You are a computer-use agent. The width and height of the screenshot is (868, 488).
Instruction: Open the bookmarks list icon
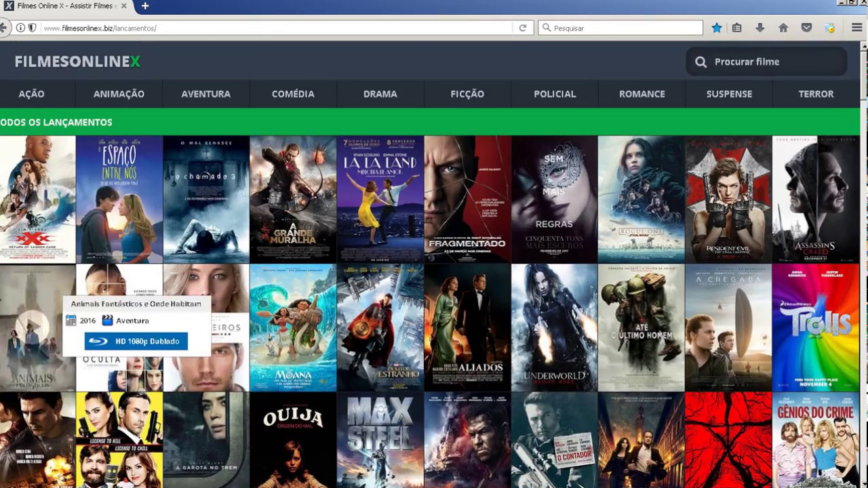coord(737,28)
